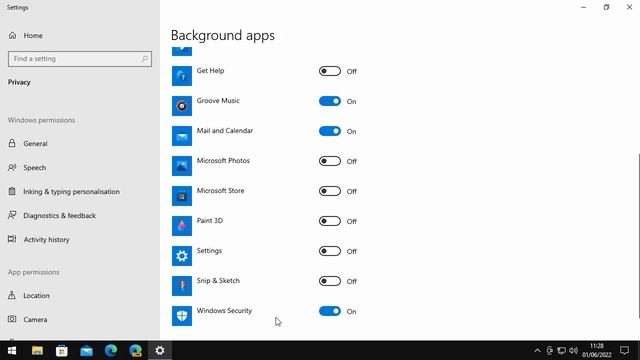Open Activity history settings

(x=80, y=240)
